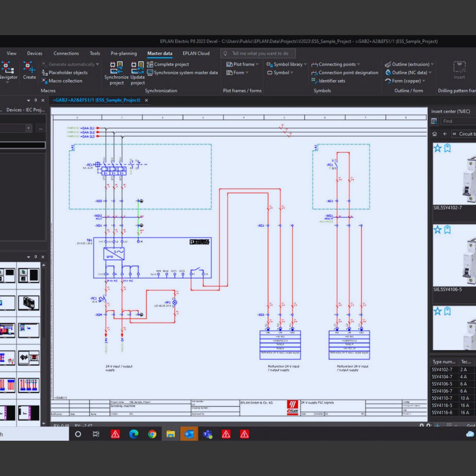Viewport: 476px width, 476px height.
Task: Tag the SIE.5SY4106-5 part with bookmark icon
Action: [448, 230]
